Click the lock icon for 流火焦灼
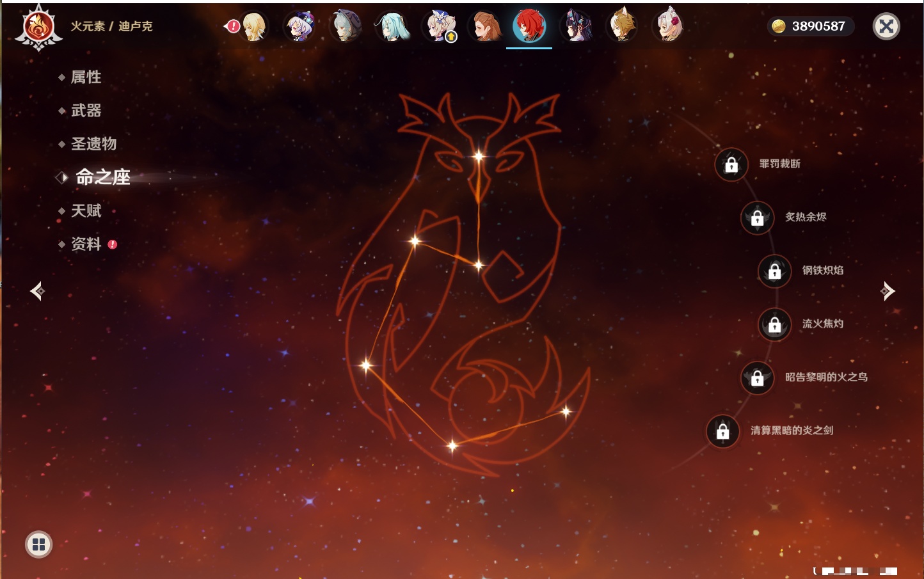This screenshot has height=579, width=924. pos(774,324)
